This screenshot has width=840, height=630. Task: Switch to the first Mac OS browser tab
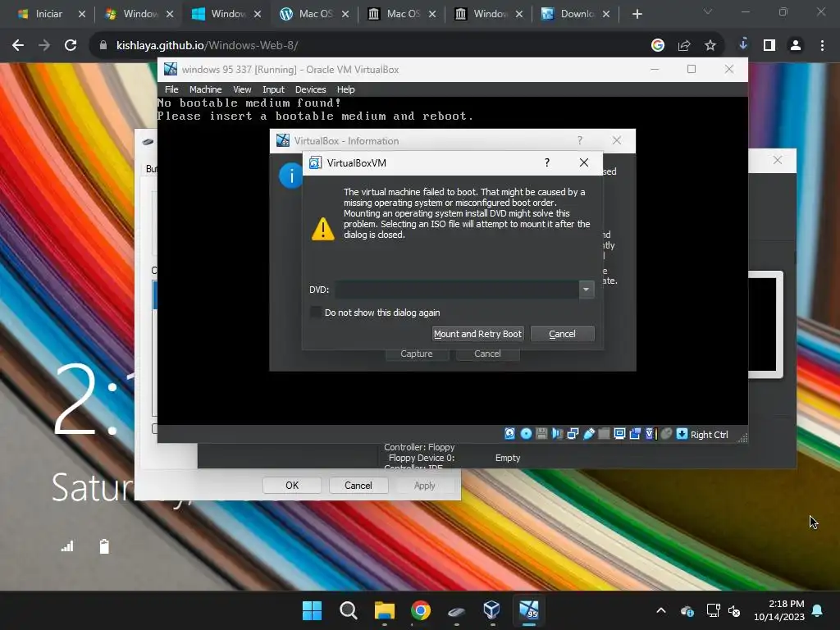click(x=316, y=14)
